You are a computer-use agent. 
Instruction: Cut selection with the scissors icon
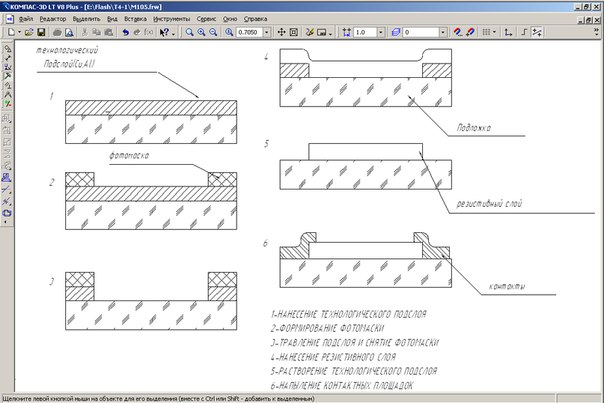85,32
